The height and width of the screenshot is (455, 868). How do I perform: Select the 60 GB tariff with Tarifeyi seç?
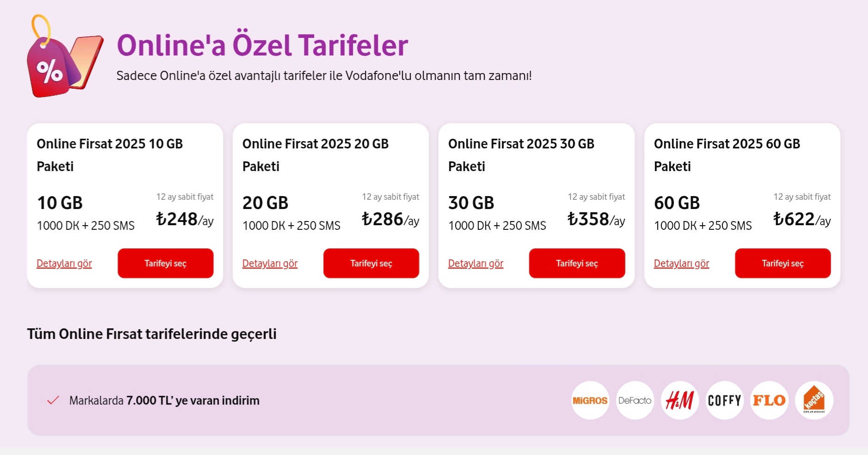[783, 263]
